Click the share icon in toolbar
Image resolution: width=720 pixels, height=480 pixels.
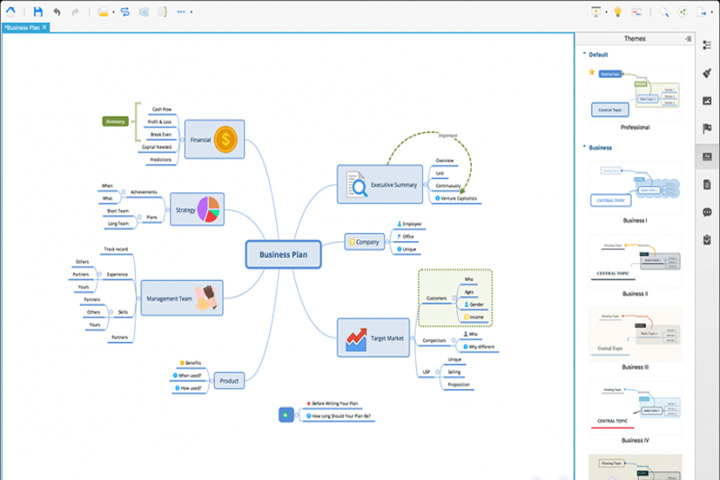(x=683, y=12)
